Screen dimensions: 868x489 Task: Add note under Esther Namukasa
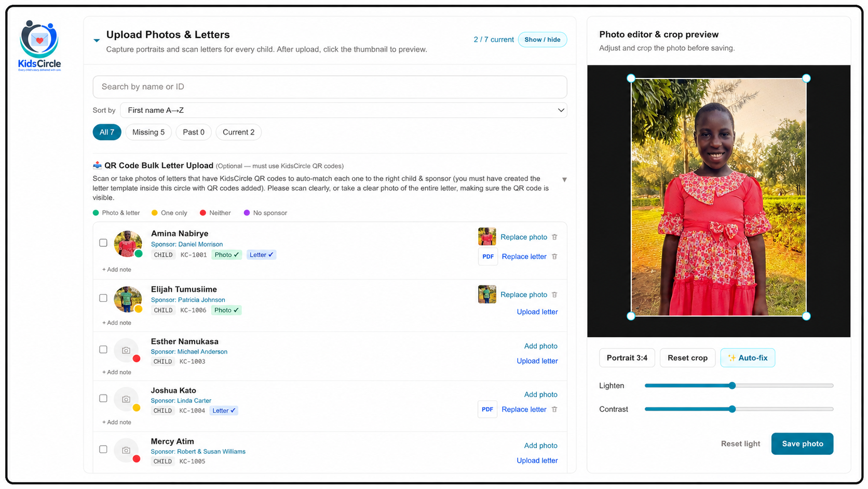(x=117, y=372)
